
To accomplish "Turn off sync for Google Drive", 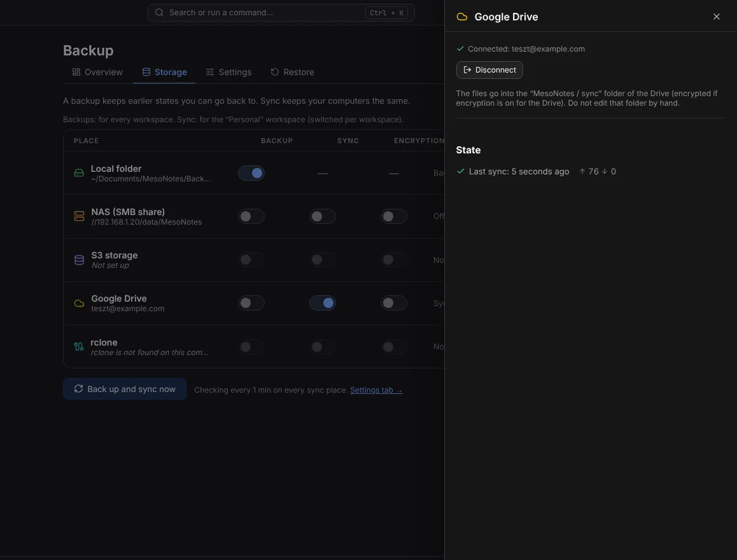I will (323, 303).
